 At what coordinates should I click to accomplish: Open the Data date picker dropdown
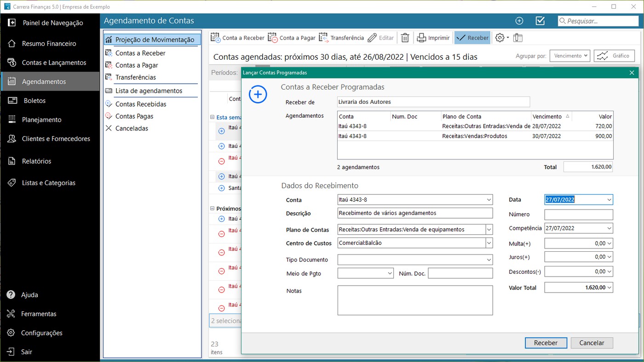tap(609, 199)
